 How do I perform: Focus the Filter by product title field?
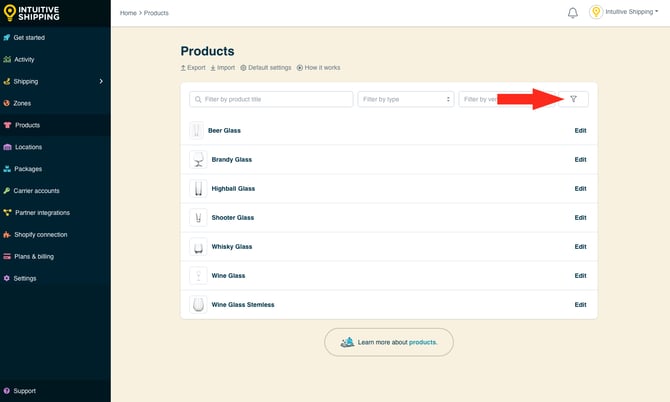271,99
